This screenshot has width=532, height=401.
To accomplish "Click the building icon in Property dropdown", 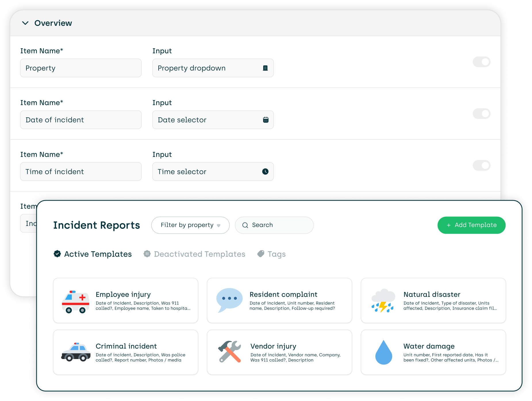I will pos(265,68).
